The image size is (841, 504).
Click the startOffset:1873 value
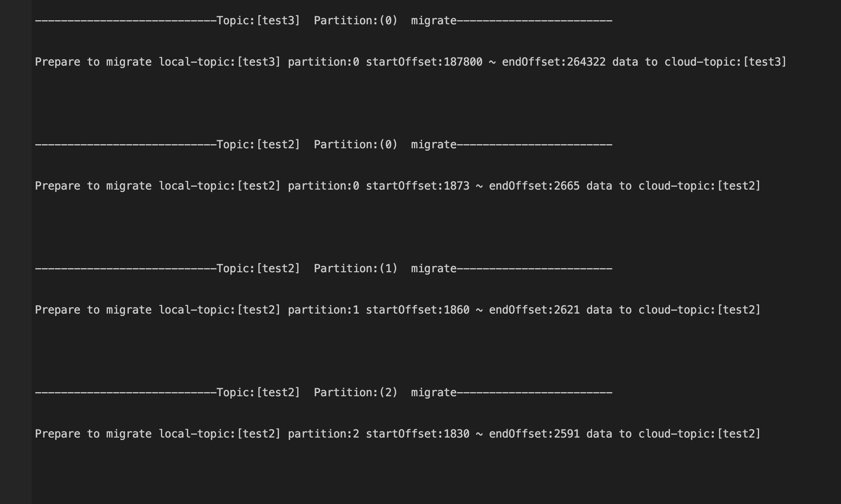click(418, 186)
